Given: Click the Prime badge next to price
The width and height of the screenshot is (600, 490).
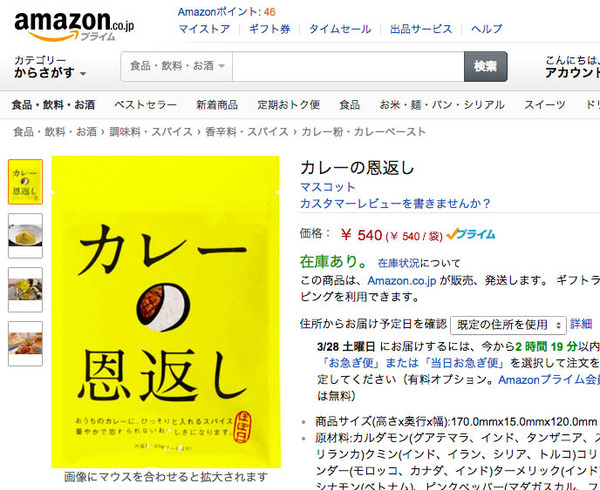Looking at the screenshot, I should tap(471, 234).
